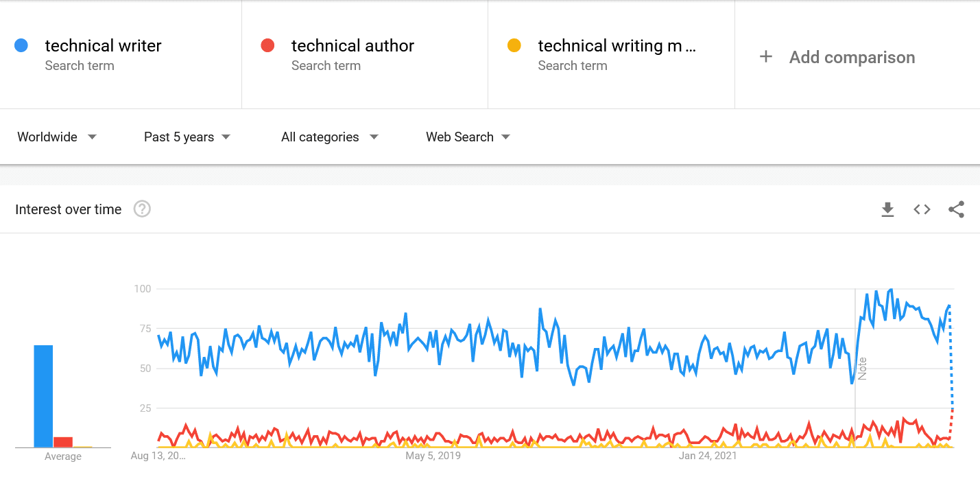Open the embed code icon

tap(922, 209)
